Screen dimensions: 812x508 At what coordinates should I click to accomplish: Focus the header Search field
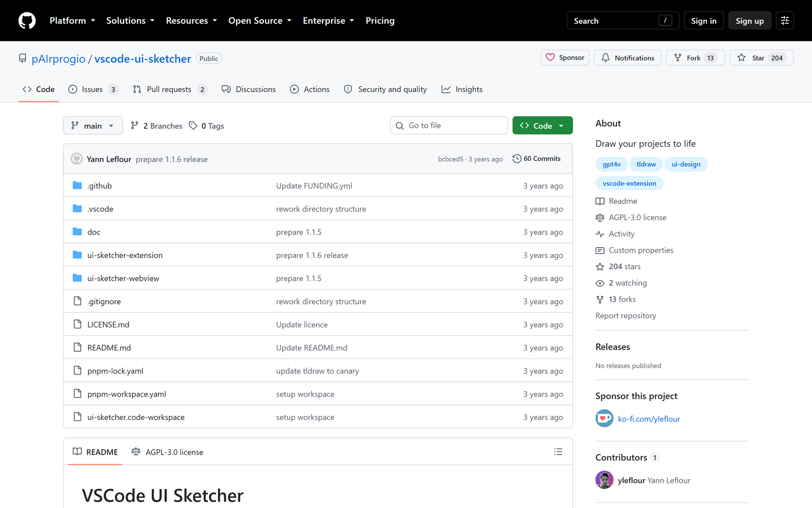coord(623,20)
